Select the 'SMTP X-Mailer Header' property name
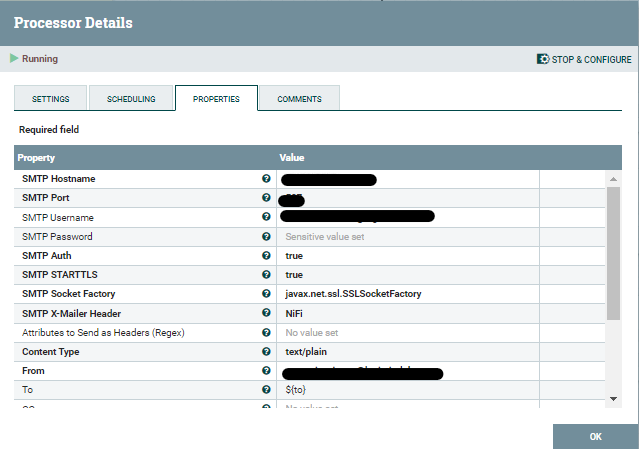Image resolution: width=639 pixels, height=449 pixels. [71, 314]
